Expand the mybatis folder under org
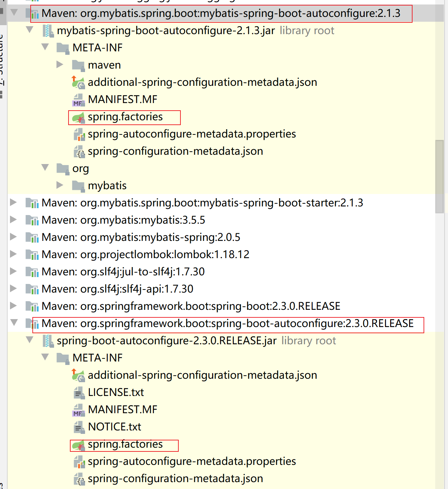This screenshot has width=448, height=489. (60, 185)
